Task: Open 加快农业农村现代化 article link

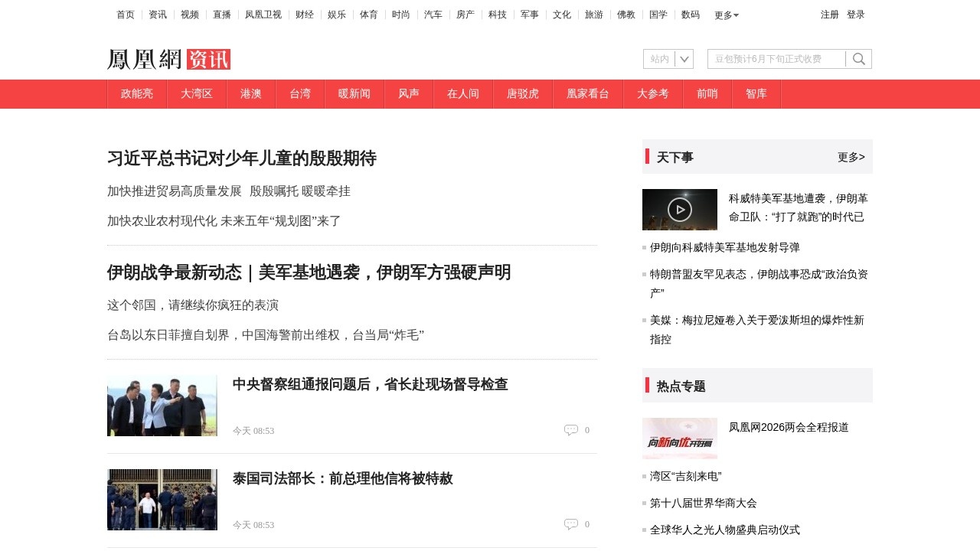Action: tap(224, 221)
